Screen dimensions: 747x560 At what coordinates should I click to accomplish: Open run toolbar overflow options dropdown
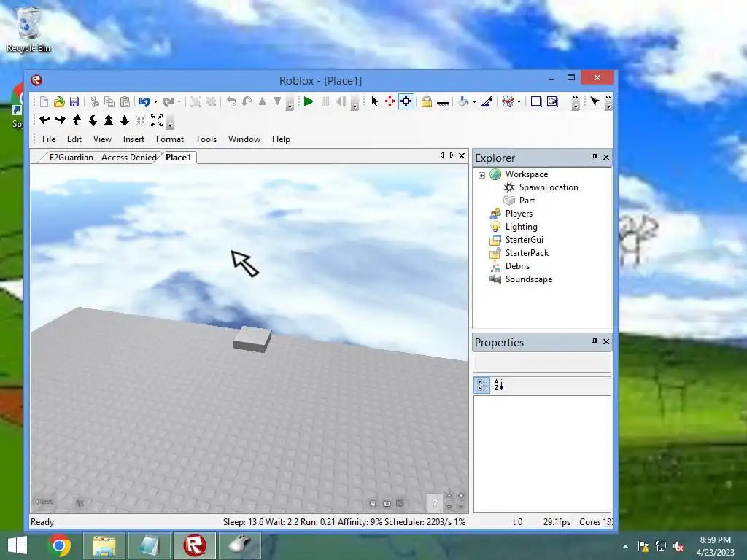(x=355, y=103)
